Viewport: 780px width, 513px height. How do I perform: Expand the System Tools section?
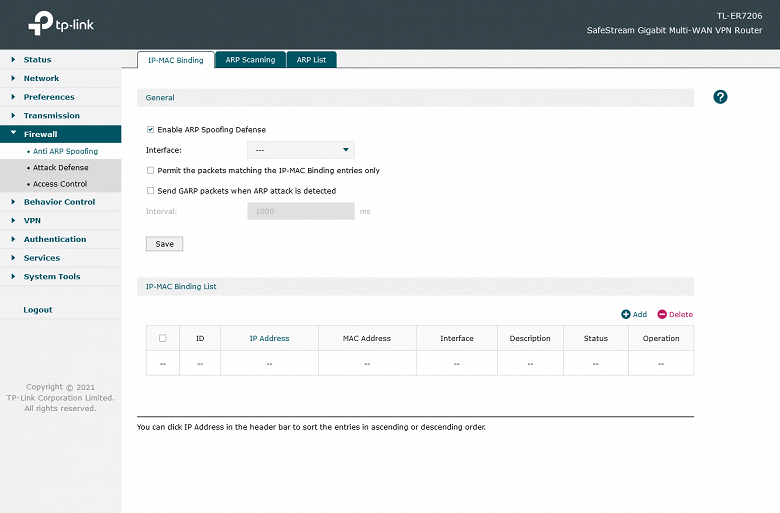click(51, 277)
